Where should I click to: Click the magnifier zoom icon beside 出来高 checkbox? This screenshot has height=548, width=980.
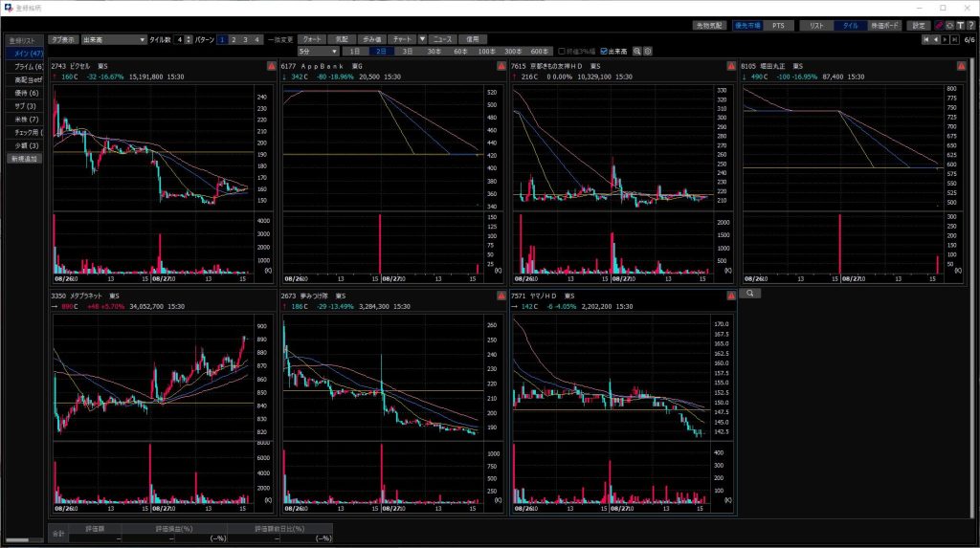[636, 51]
